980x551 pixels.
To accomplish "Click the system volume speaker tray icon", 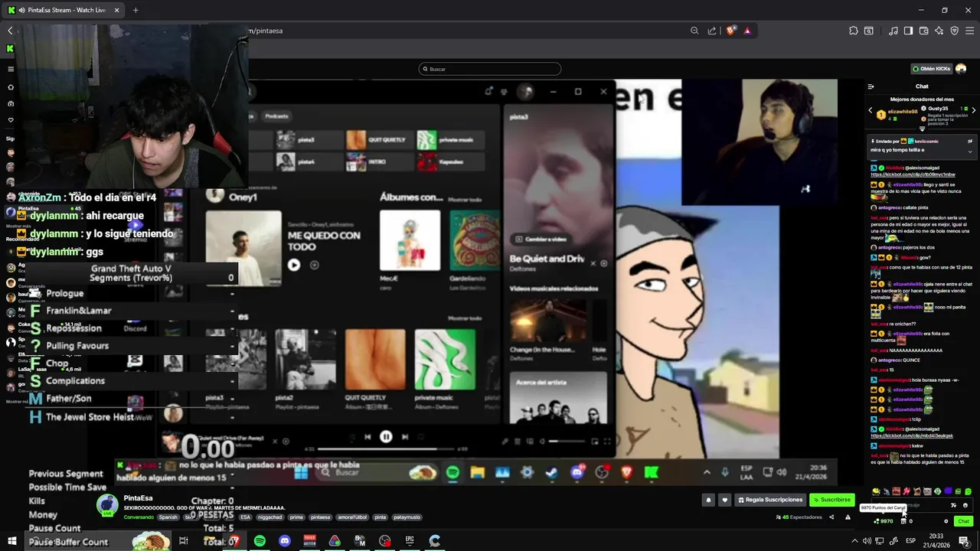I will (x=866, y=541).
